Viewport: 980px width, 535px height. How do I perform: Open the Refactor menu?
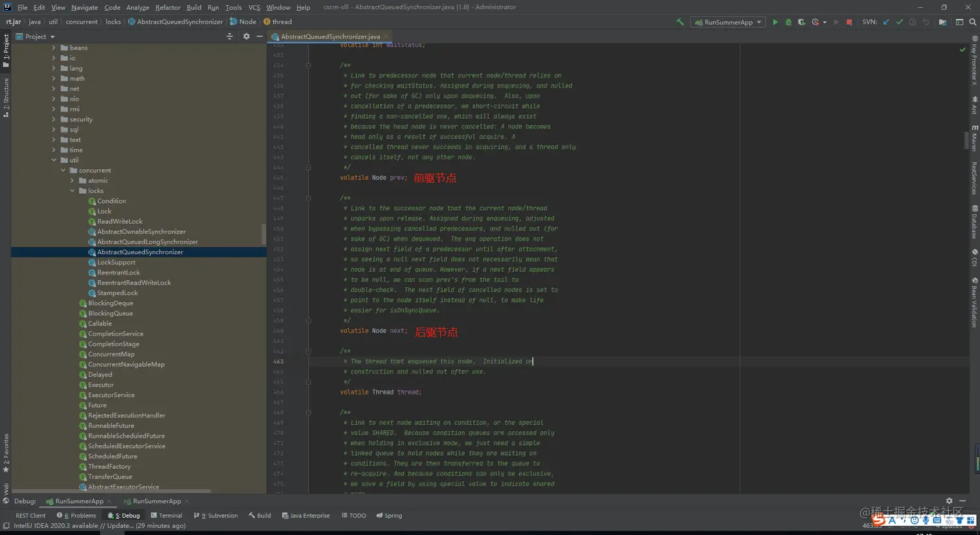tap(168, 7)
